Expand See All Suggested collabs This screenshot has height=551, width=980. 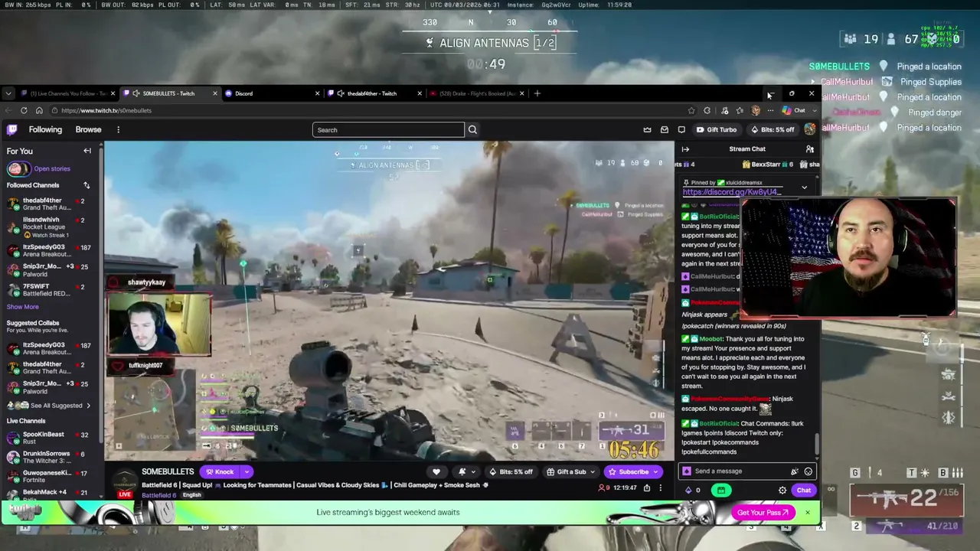tap(51, 406)
